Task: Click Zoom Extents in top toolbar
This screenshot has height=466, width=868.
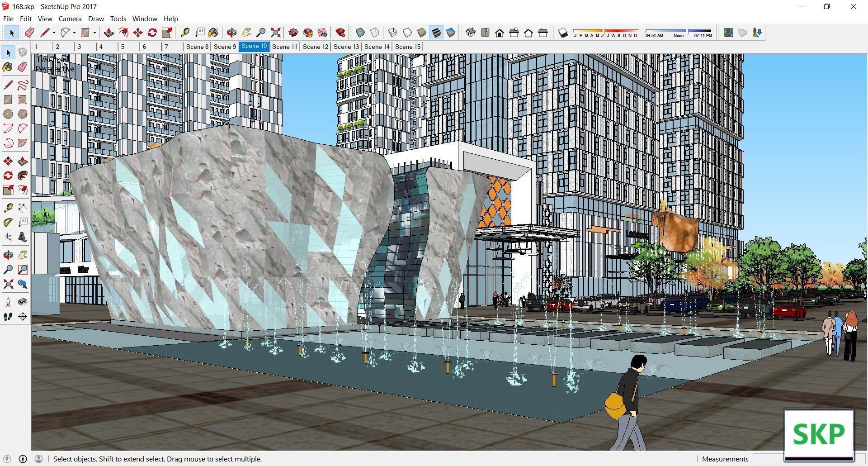Action: point(275,33)
